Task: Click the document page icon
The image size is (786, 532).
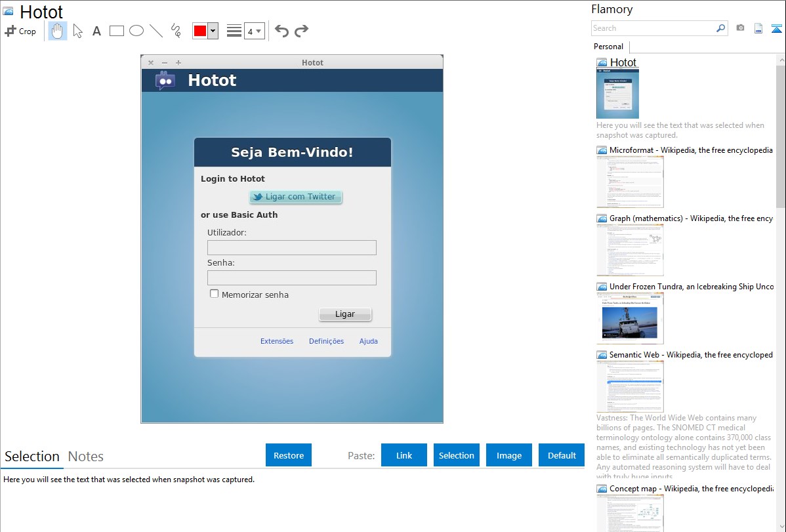Action: tap(758, 28)
